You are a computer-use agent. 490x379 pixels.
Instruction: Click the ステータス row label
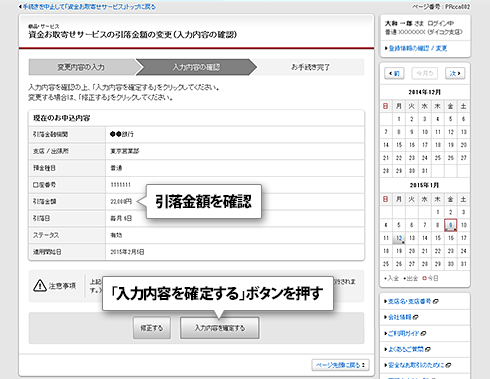point(46,235)
